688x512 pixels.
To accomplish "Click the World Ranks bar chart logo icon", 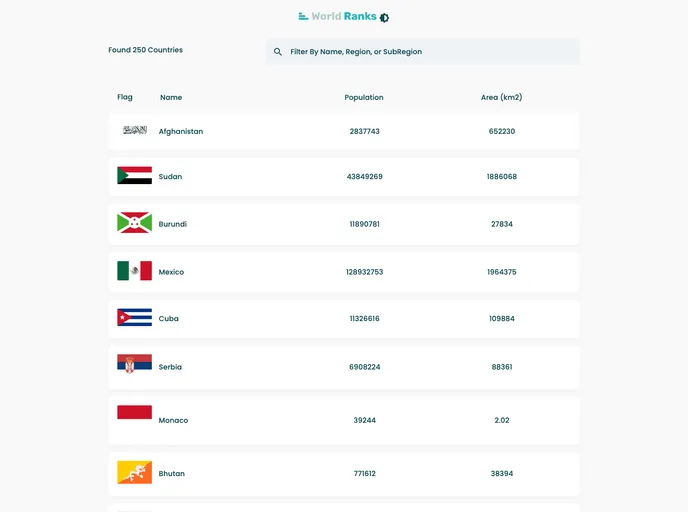I will tap(303, 16).
